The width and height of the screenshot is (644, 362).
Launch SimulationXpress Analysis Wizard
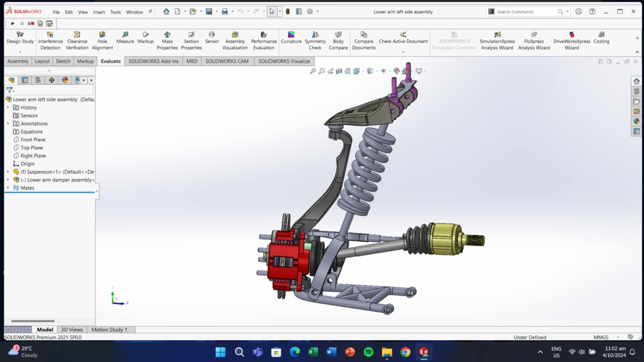[497, 41]
